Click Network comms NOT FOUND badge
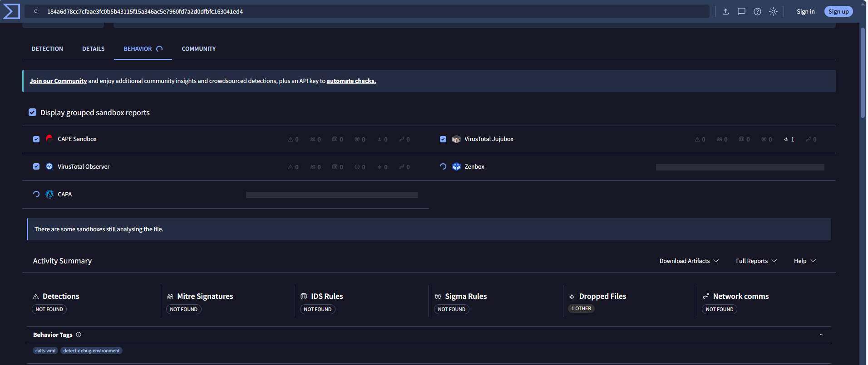The width and height of the screenshot is (868, 365). [x=720, y=309]
